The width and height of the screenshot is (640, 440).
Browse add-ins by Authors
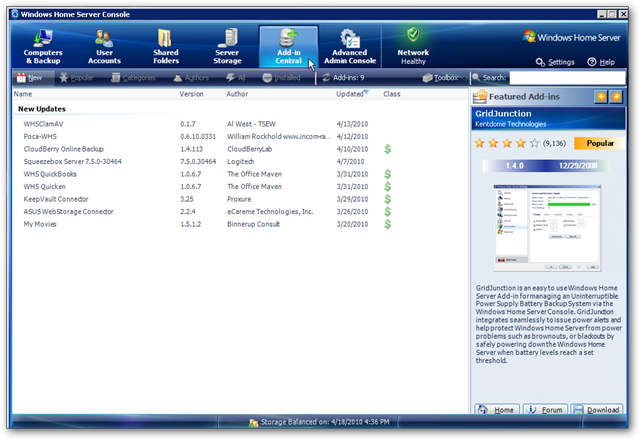pos(191,78)
